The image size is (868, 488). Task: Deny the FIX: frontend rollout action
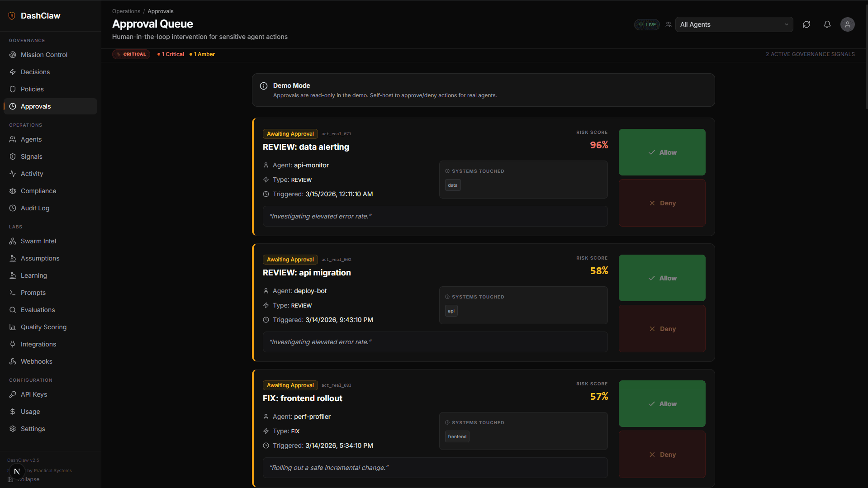(662, 455)
